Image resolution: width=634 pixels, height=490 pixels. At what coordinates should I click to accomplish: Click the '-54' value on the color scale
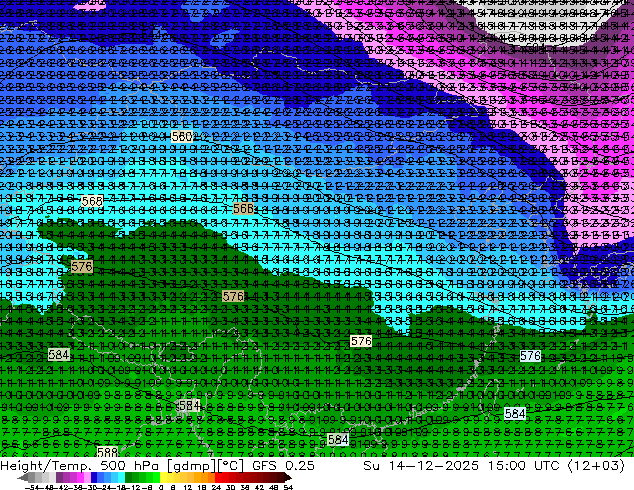click(32, 487)
